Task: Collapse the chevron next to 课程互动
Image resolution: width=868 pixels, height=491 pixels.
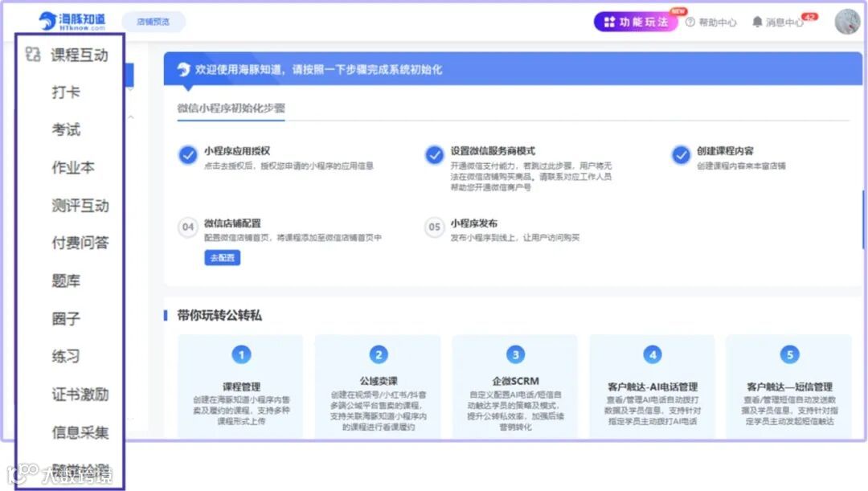Action: (x=131, y=90)
